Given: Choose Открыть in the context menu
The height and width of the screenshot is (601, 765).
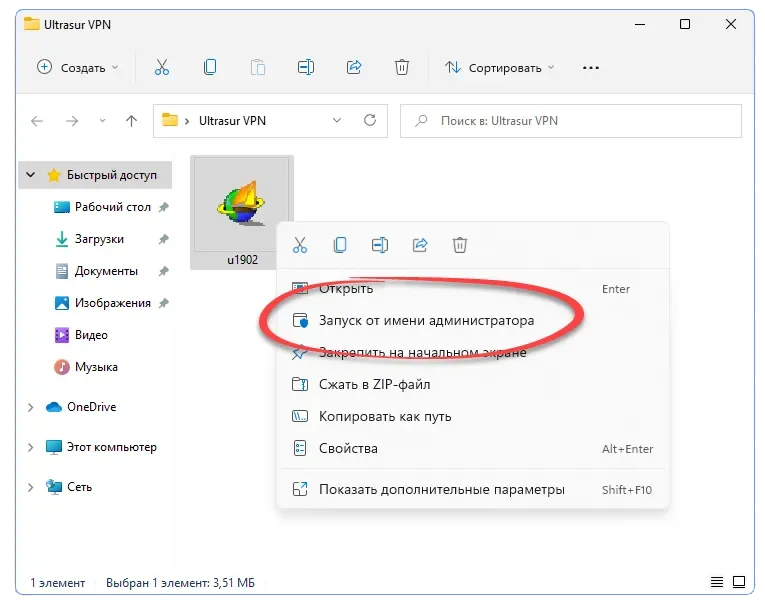Looking at the screenshot, I should click(x=472, y=289).
